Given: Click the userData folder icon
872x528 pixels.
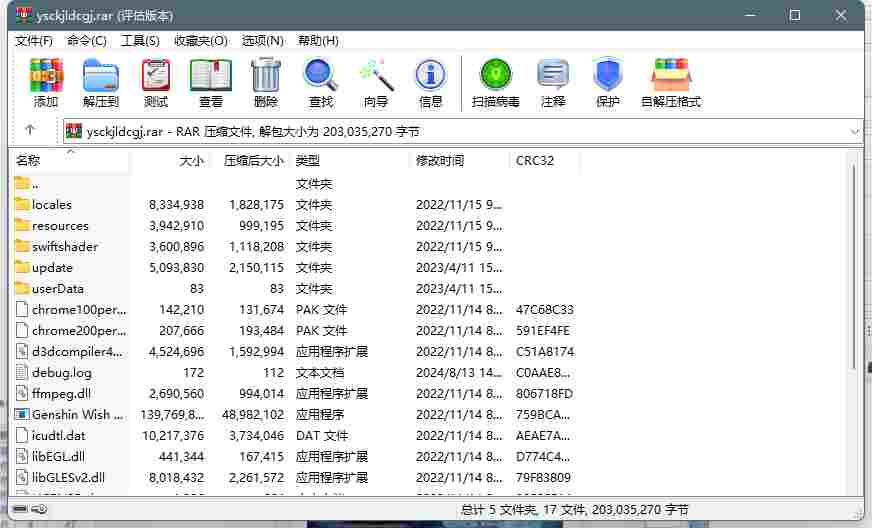Looking at the screenshot, I should 22,288.
